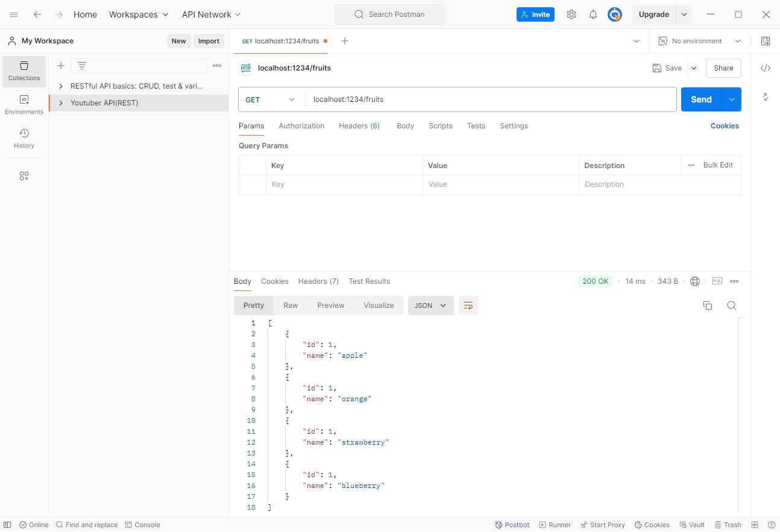Go forward with the right arrow
Viewport: 780px width, 532px height.
pyautogui.click(x=58, y=14)
